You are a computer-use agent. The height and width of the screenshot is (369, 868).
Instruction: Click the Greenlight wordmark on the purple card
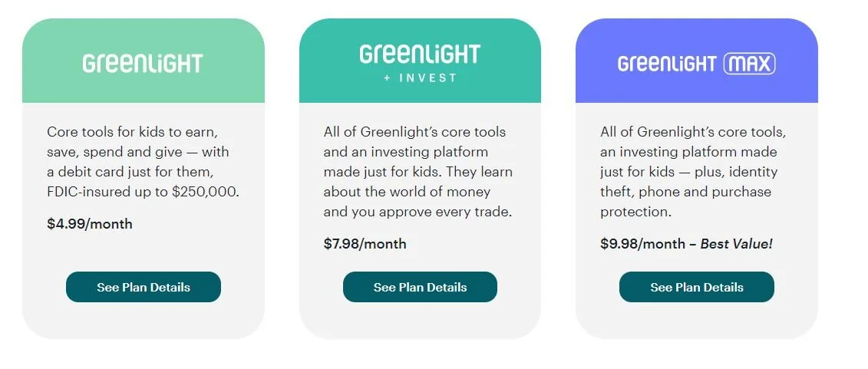pos(667,64)
